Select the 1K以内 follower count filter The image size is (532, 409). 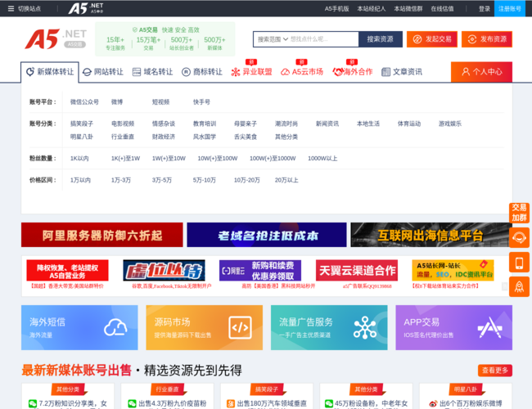tap(80, 158)
